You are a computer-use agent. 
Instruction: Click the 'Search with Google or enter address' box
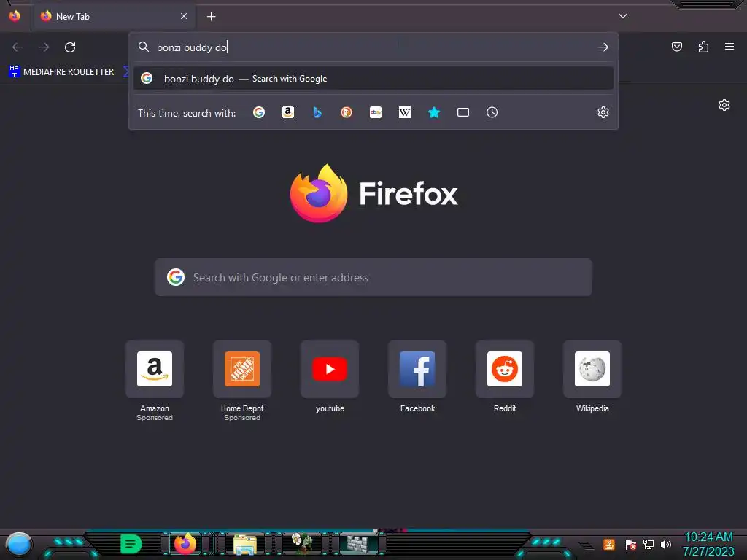pos(373,277)
